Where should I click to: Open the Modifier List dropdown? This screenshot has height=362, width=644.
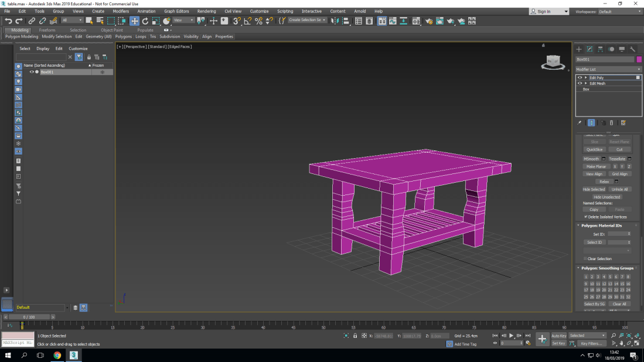coord(608,69)
